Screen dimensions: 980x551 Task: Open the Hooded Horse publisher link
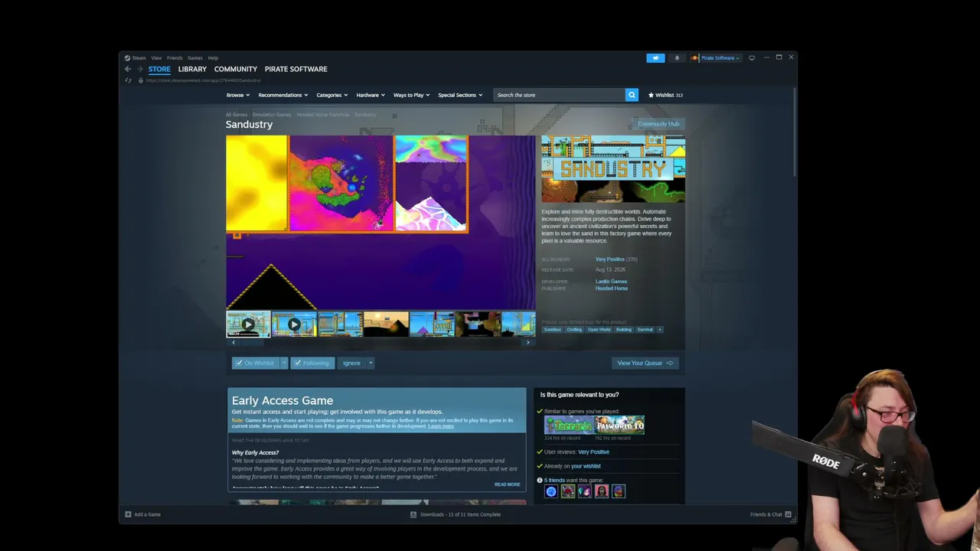[x=612, y=289]
